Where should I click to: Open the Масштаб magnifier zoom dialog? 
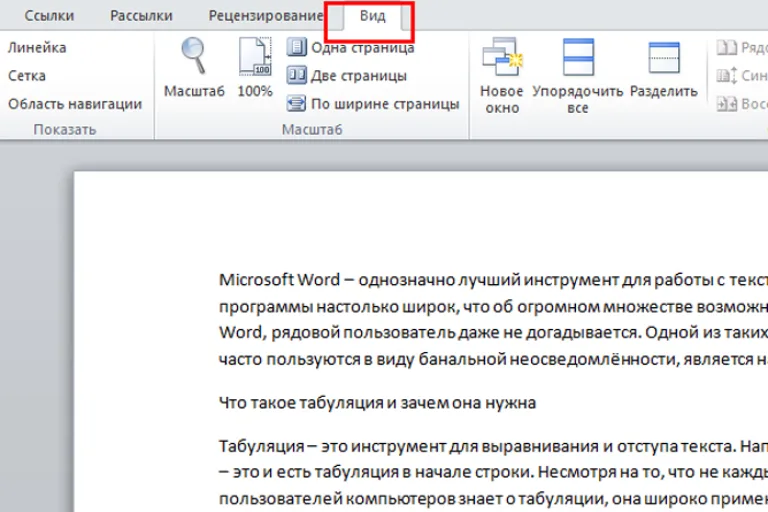point(194,56)
